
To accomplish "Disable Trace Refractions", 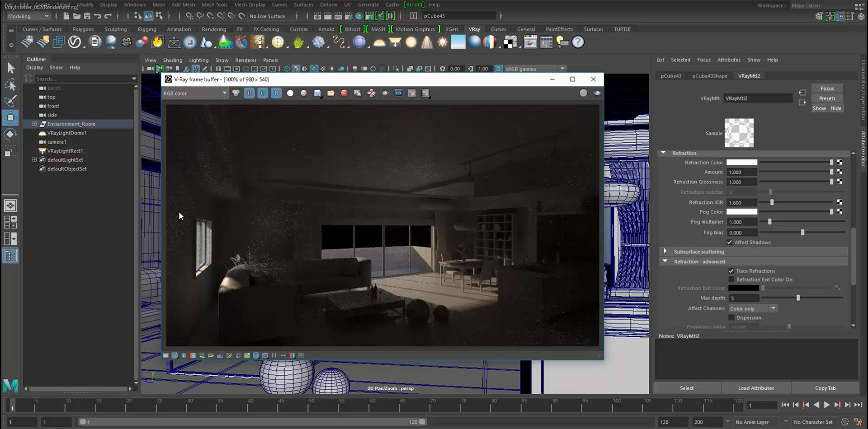I will tap(731, 271).
